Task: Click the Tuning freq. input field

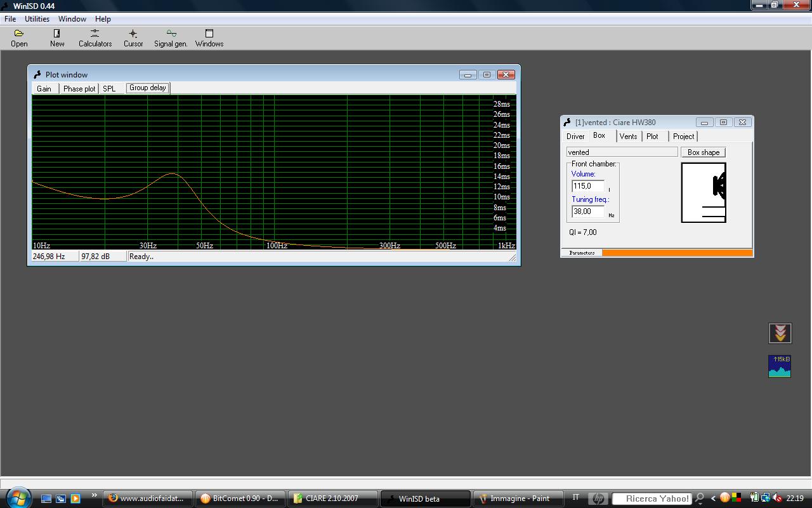Action: pos(588,211)
